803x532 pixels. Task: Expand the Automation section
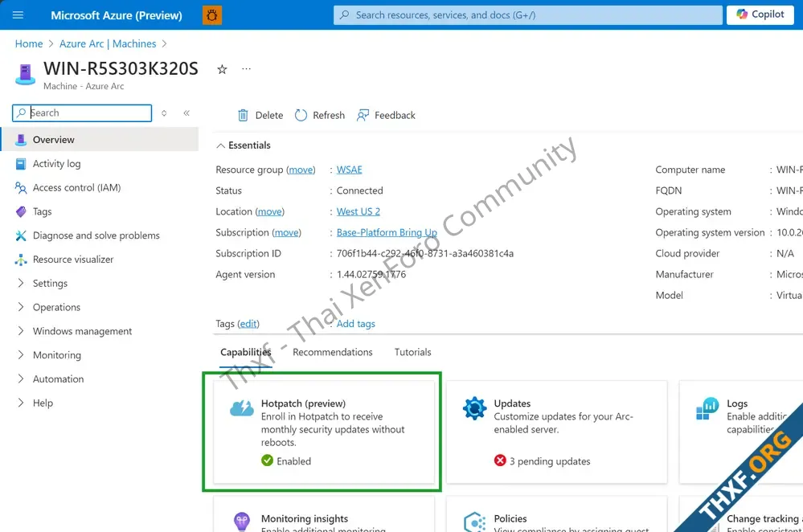click(58, 379)
